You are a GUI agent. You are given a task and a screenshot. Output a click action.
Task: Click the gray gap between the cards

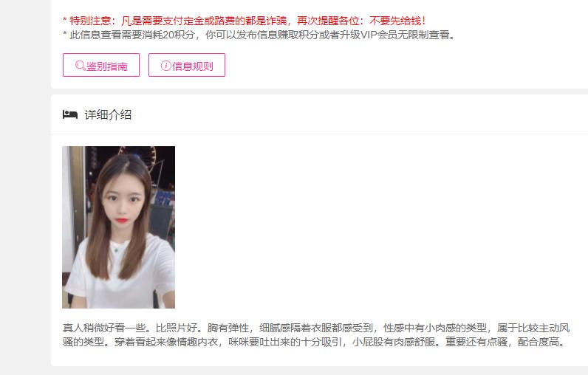[x=319, y=92]
